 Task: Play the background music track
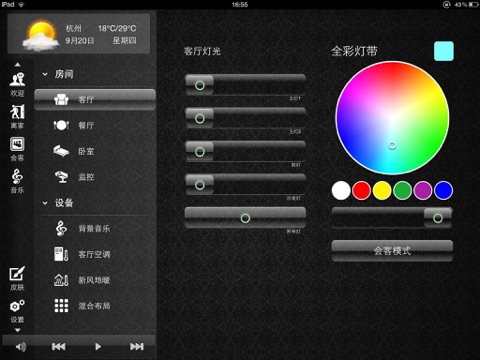click(98, 347)
